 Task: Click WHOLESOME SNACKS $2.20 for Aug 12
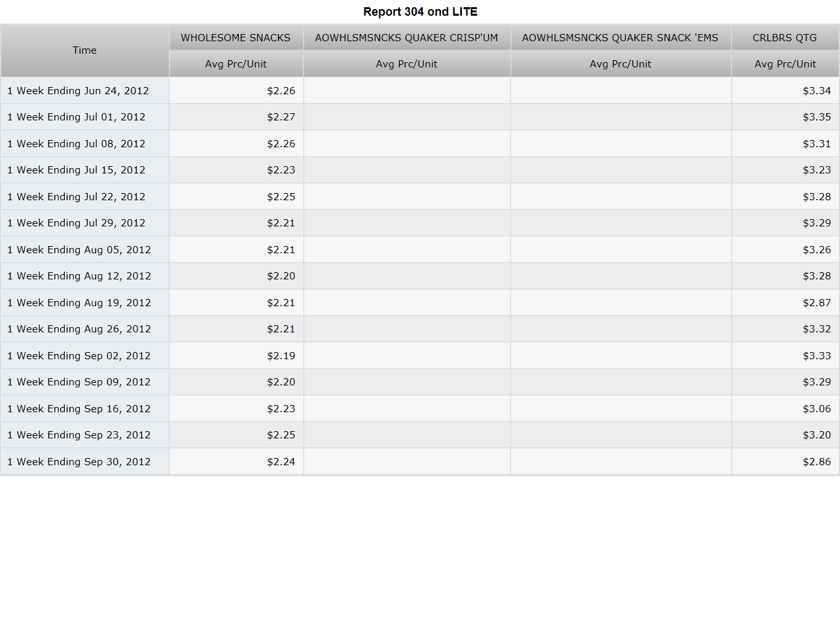281,276
